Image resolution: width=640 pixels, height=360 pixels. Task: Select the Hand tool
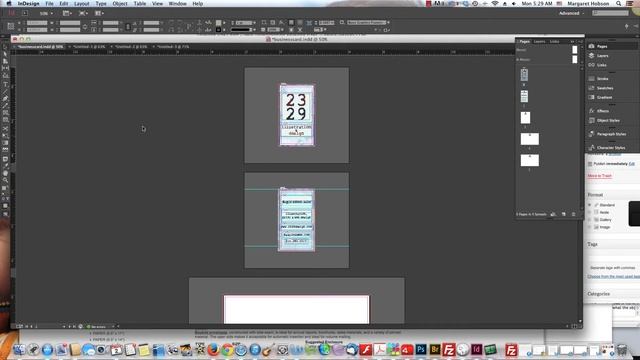[x=5, y=173]
